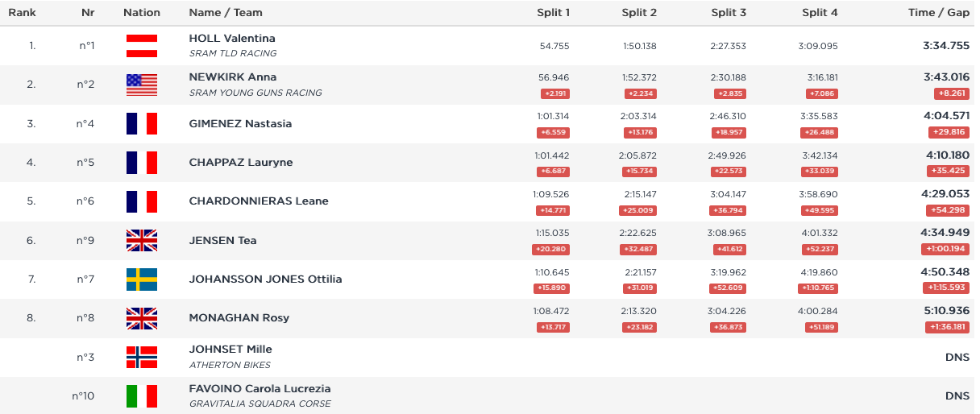Image resolution: width=980 pixels, height=414 pixels.
Task: Sort by the Time / Gap column header
Action: tap(938, 13)
